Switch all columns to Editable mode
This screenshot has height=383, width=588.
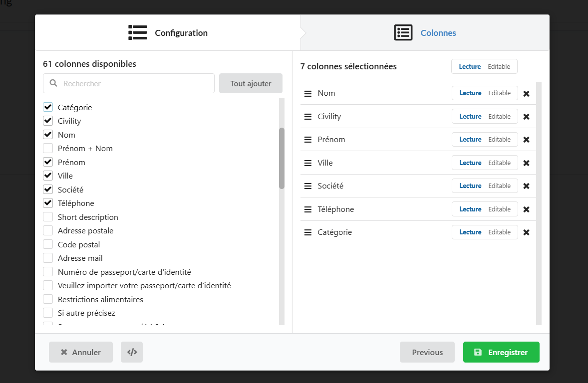[x=499, y=66]
